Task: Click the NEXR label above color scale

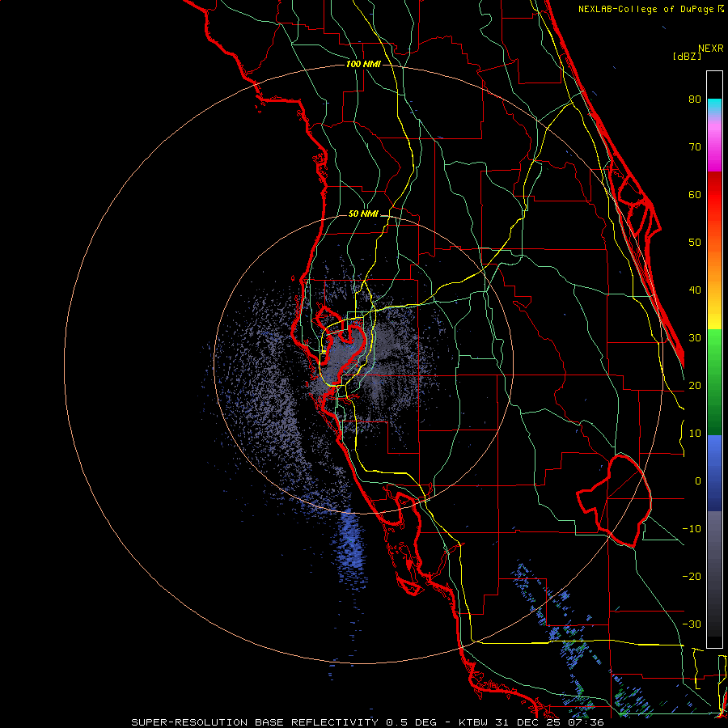Action: (x=711, y=49)
